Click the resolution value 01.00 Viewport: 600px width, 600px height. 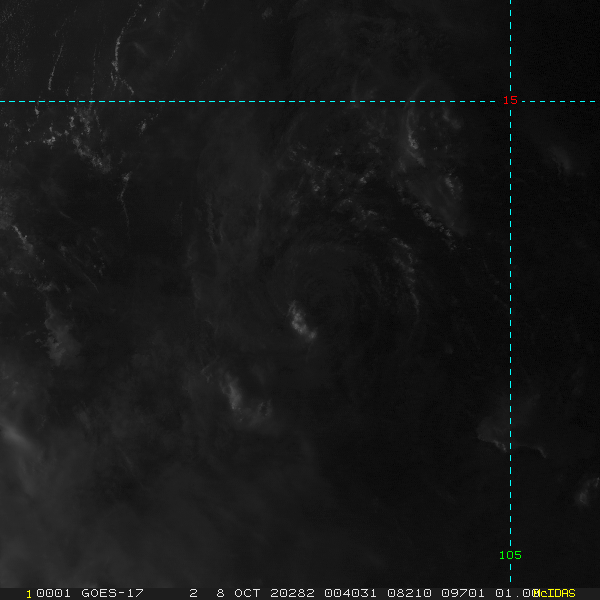point(517,593)
